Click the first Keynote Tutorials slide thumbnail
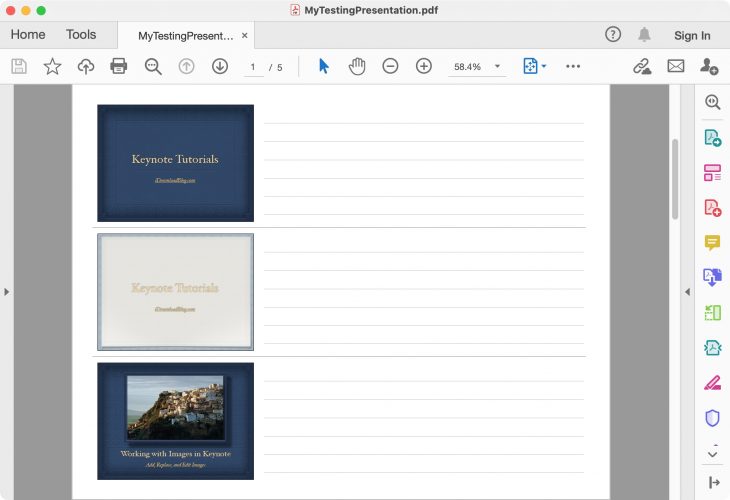This screenshot has width=730, height=500. point(176,163)
